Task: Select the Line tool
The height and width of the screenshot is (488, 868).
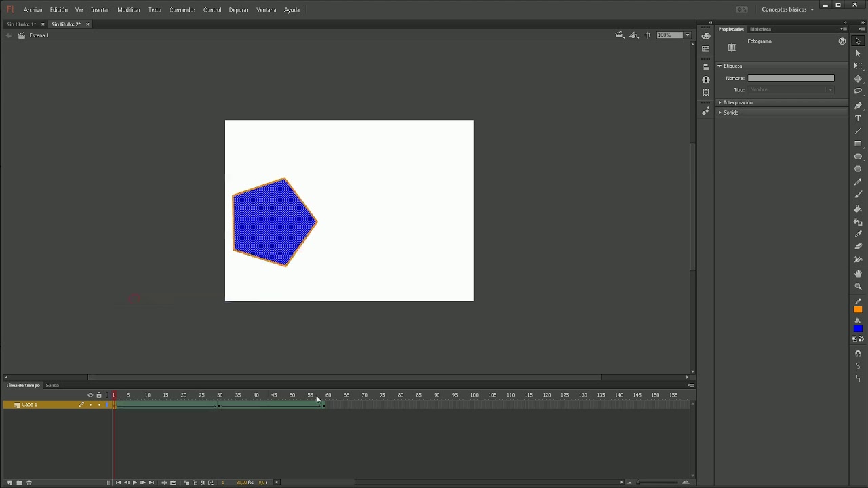Action: pyautogui.click(x=858, y=131)
